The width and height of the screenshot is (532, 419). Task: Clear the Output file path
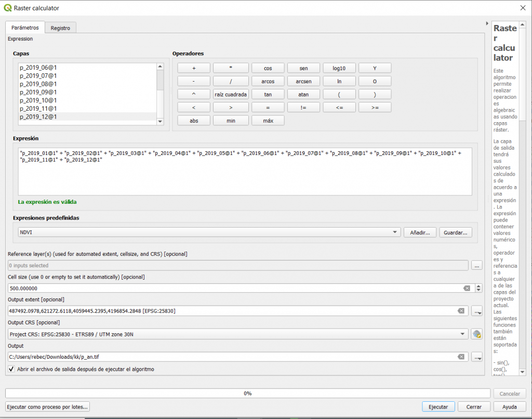[461, 357]
